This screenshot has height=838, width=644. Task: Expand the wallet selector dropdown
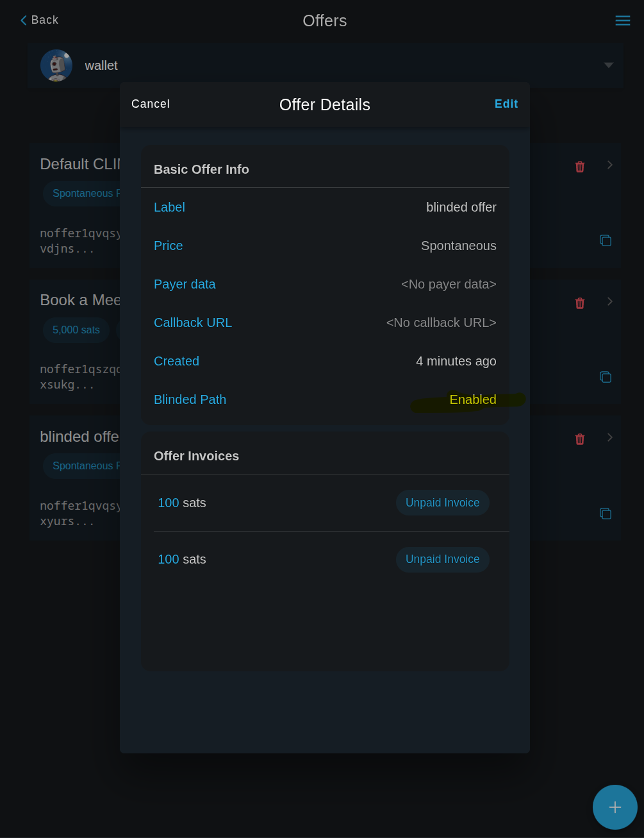coord(608,65)
